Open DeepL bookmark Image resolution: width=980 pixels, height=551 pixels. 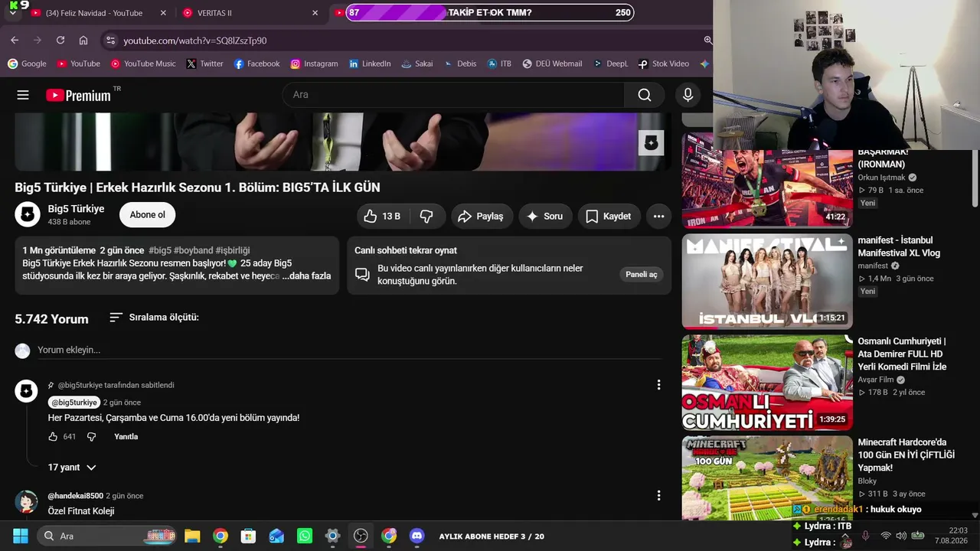pos(610,64)
